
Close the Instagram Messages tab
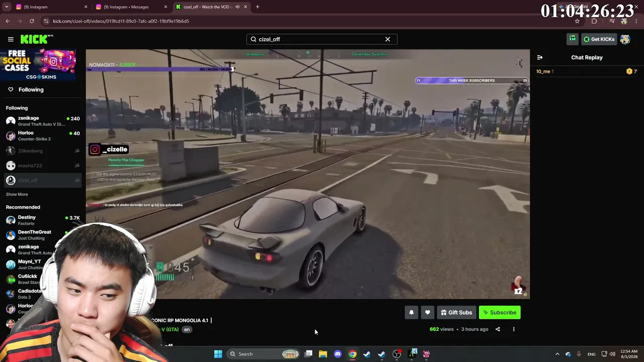166,7
